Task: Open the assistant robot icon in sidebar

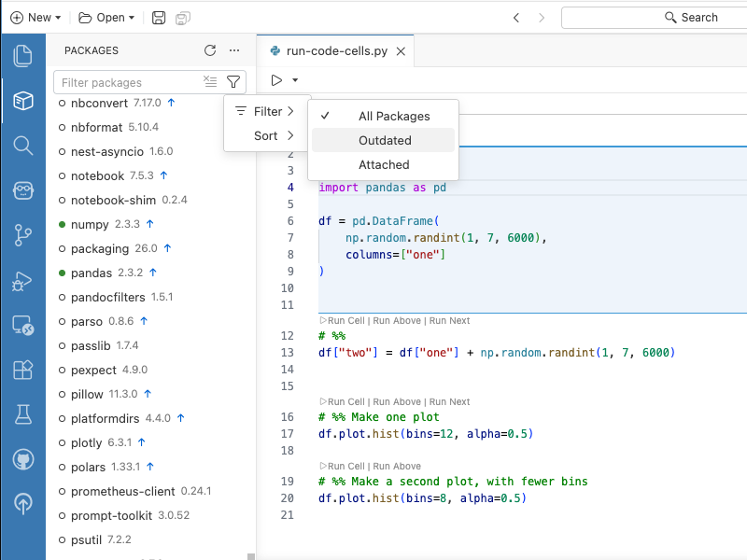Action: click(x=22, y=190)
